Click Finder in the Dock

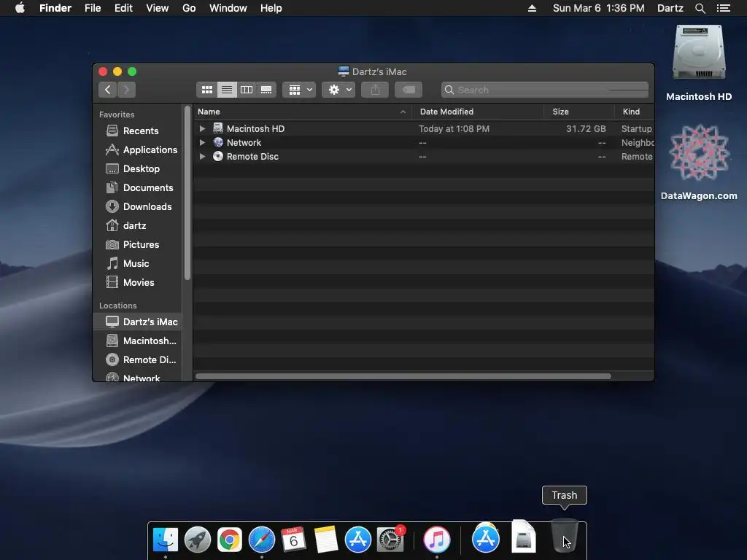166,540
